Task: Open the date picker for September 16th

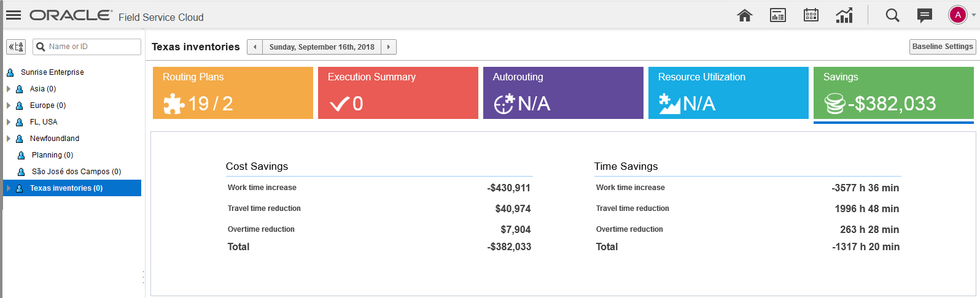Action: click(x=322, y=47)
